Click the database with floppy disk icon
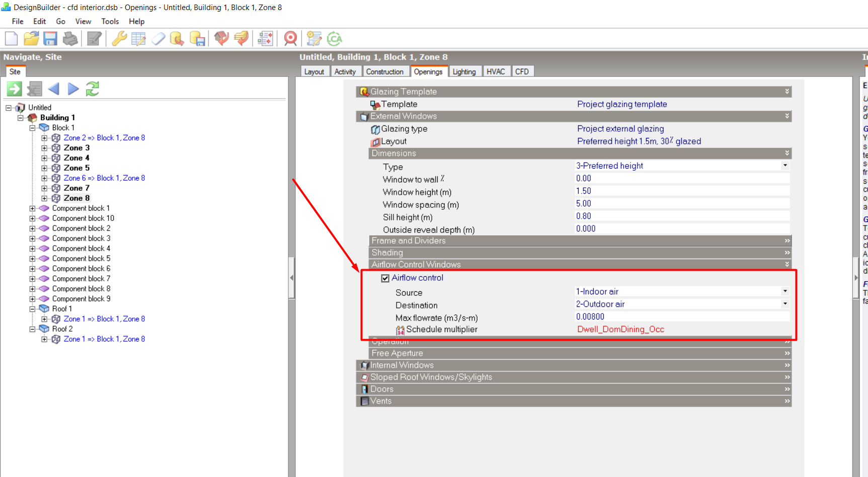 coord(197,39)
